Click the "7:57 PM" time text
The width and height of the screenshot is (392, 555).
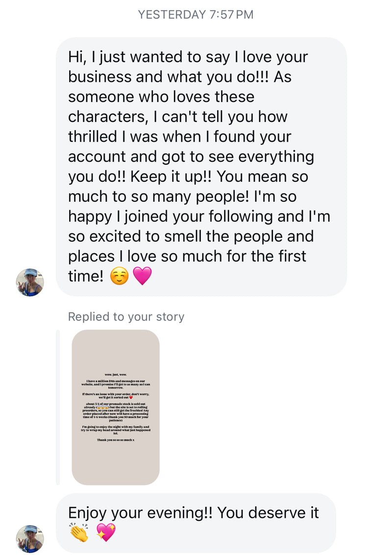[x=231, y=15]
